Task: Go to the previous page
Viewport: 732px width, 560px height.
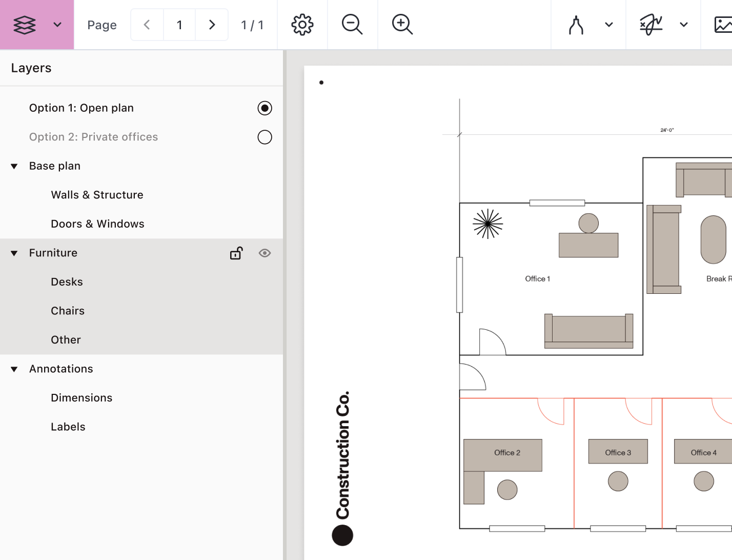Action: (147, 25)
